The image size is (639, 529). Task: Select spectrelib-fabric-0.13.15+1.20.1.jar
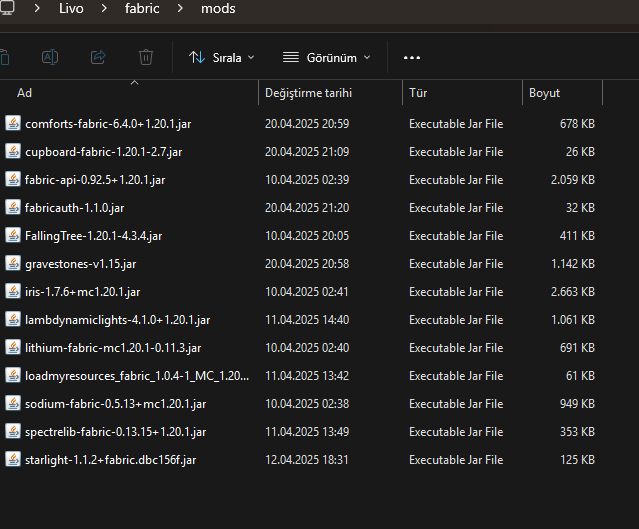[115, 432]
